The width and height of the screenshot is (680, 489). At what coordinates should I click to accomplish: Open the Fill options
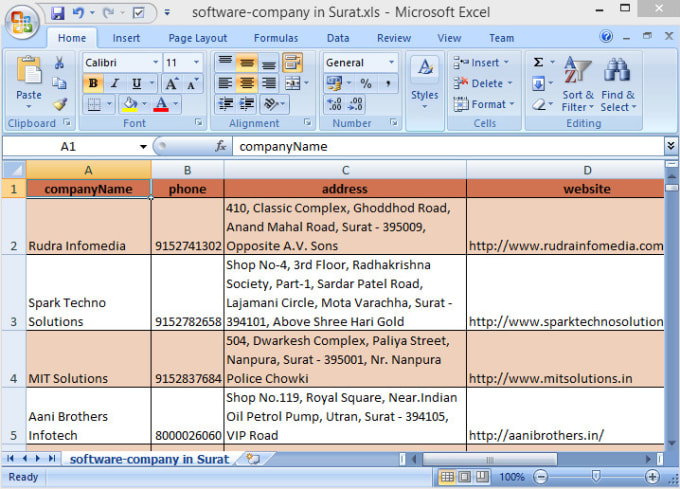point(538,83)
